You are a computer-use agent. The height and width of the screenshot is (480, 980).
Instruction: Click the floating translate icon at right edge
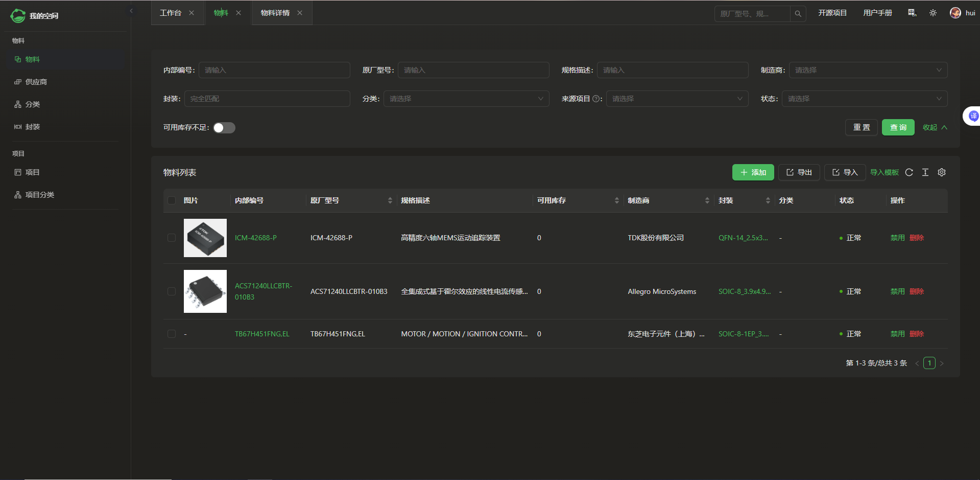pos(973,116)
